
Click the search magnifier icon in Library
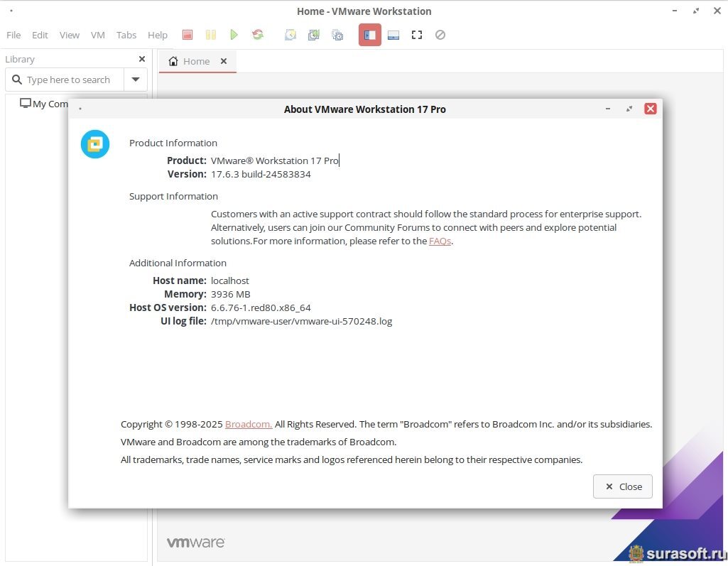17,80
